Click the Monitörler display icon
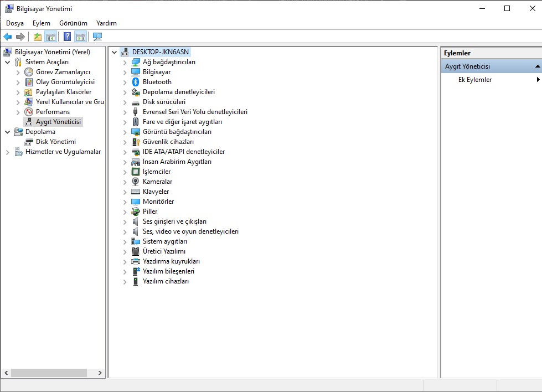Image resolution: width=542 pixels, height=392 pixels. click(x=136, y=202)
